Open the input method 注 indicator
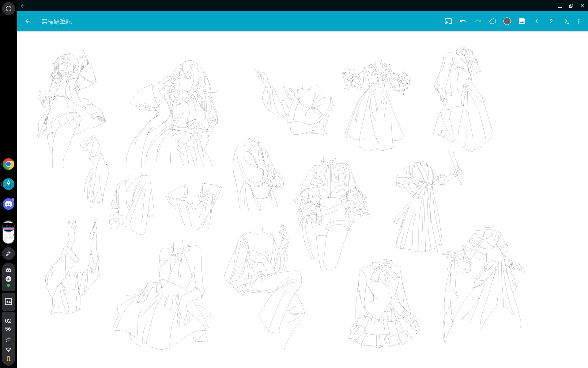 click(8, 340)
